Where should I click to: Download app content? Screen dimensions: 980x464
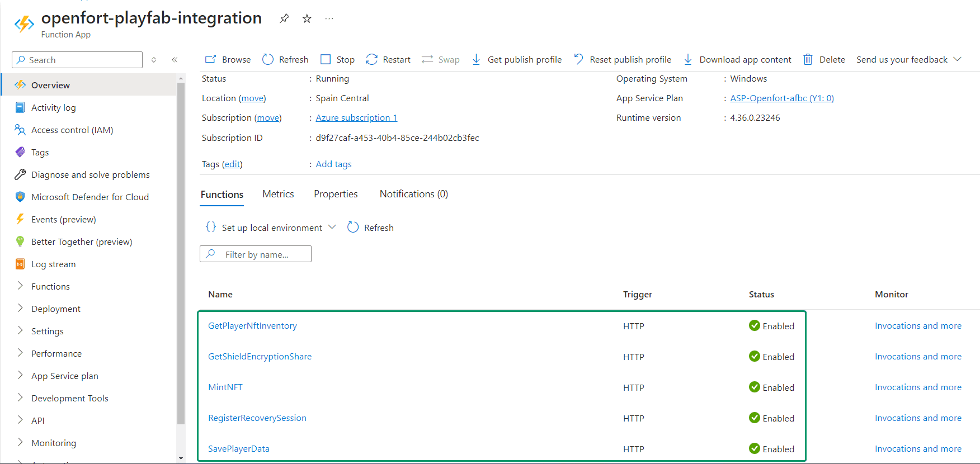tap(737, 59)
